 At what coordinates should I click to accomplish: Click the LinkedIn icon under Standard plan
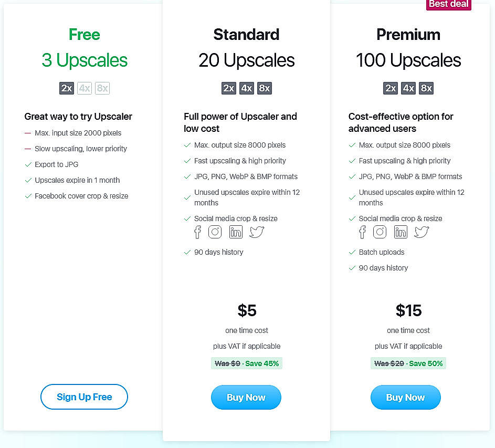[235, 232]
